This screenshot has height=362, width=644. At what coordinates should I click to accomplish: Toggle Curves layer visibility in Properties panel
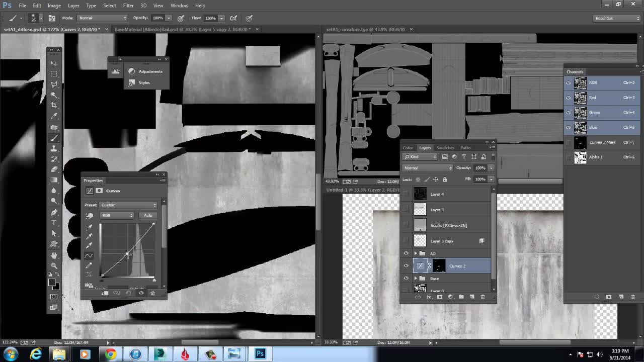click(x=141, y=293)
